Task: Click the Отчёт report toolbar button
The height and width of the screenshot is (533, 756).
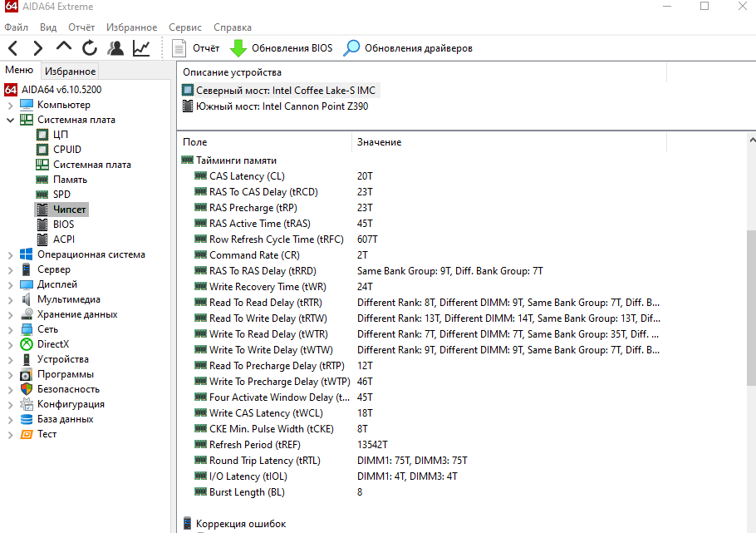Action: (196, 48)
